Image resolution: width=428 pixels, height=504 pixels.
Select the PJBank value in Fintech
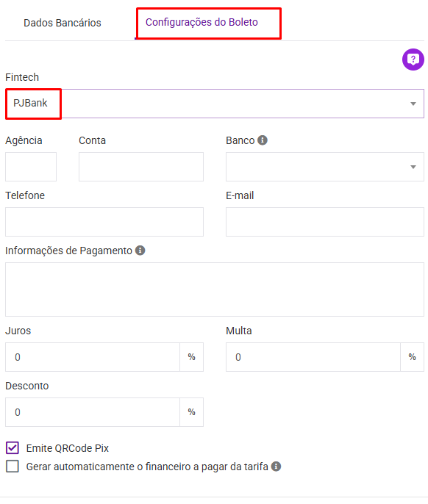pos(30,103)
